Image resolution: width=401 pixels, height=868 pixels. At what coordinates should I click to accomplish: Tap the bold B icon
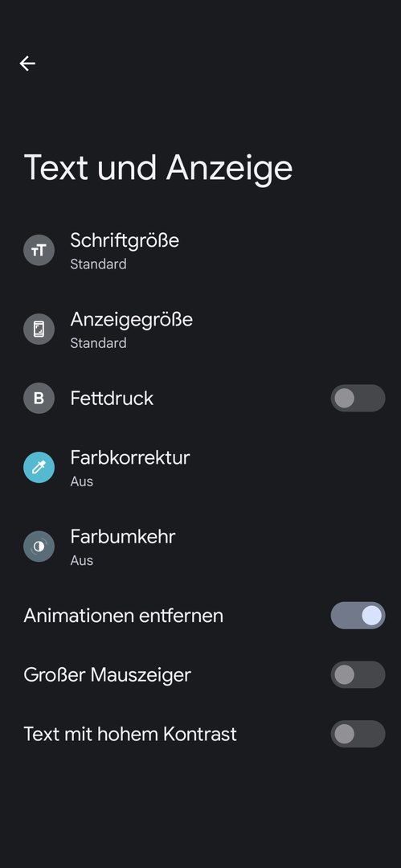pyautogui.click(x=39, y=398)
